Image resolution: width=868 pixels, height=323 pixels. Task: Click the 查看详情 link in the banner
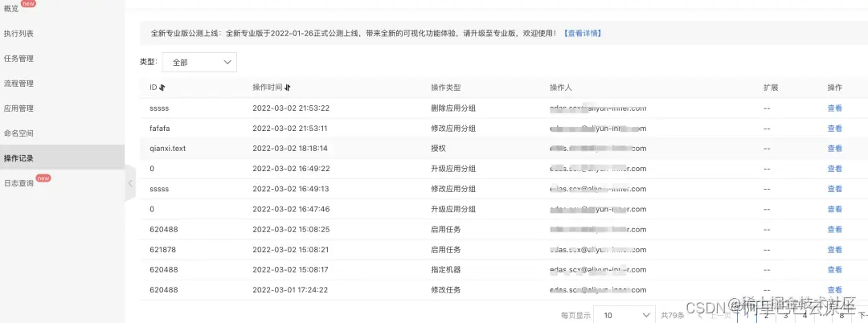(x=583, y=33)
